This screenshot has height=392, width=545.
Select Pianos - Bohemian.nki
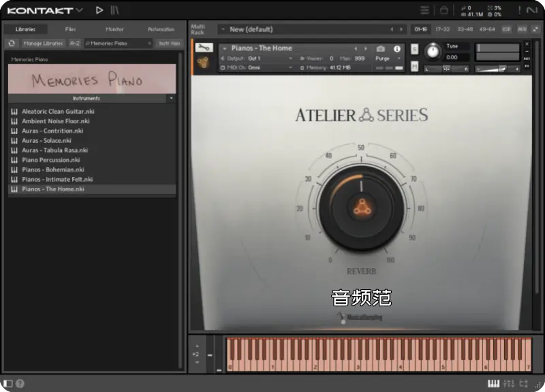pos(92,169)
